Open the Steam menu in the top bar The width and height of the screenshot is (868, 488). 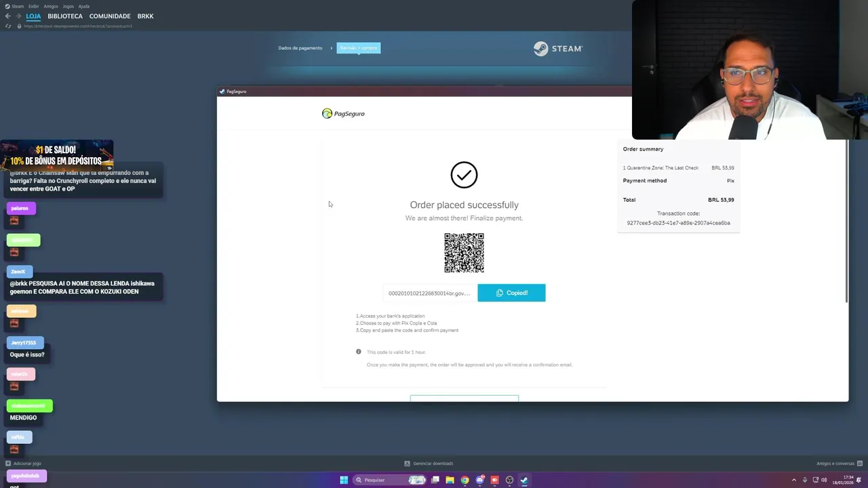coord(15,6)
